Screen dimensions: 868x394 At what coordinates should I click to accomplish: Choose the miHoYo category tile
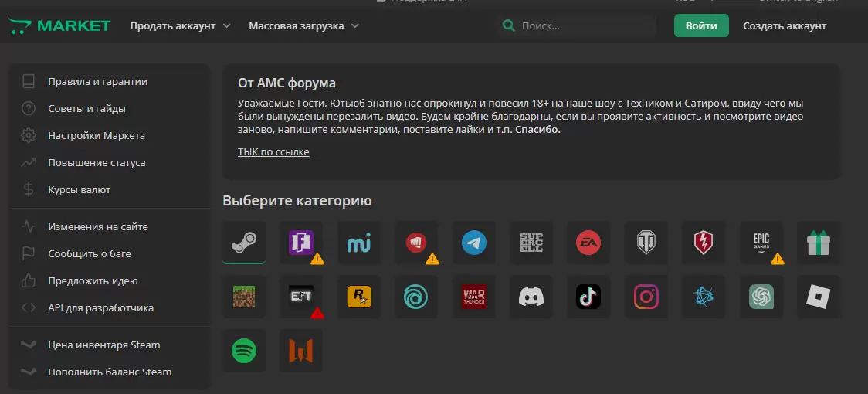359,242
